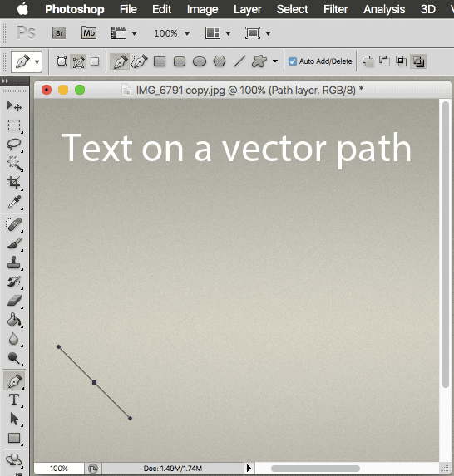Image resolution: width=454 pixels, height=476 pixels.
Task: Open the Edit menu
Action: point(161,9)
